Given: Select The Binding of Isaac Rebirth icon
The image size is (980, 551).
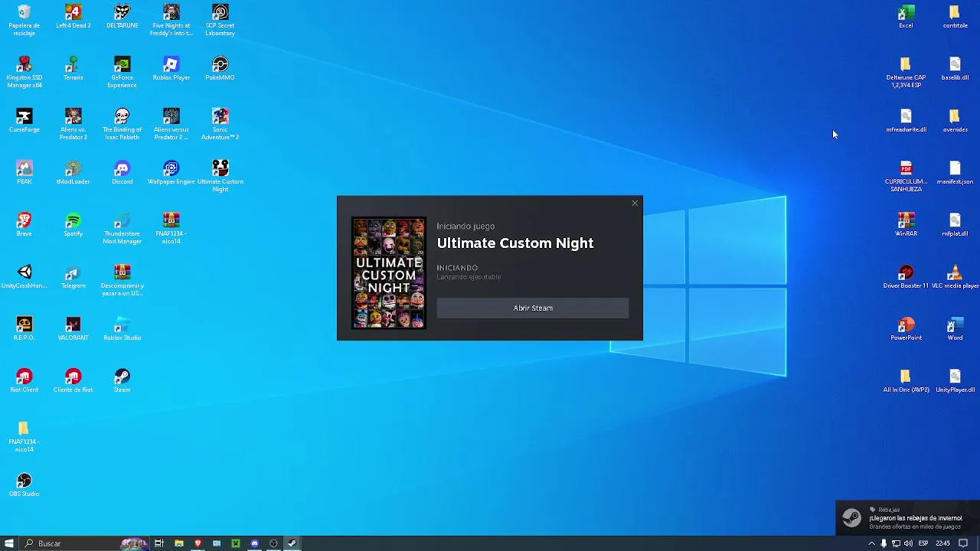Looking at the screenshot, I should [x=122, y=125].
